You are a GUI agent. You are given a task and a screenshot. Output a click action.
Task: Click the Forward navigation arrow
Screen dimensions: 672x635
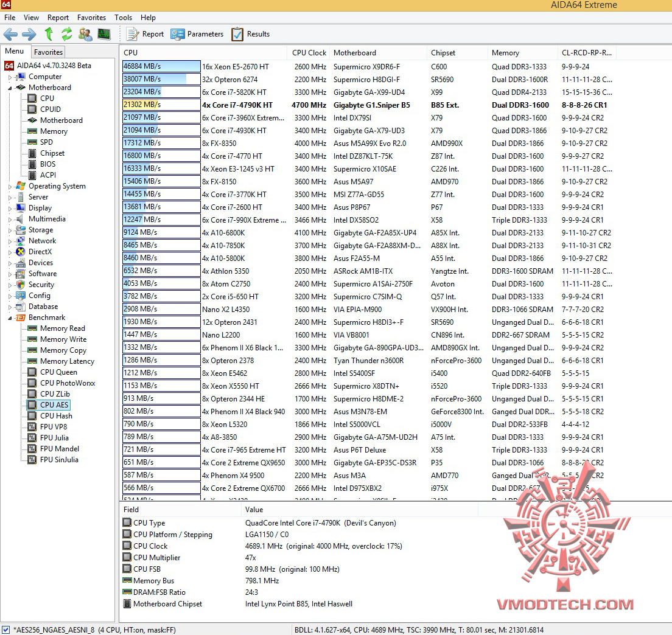point(29,34)
